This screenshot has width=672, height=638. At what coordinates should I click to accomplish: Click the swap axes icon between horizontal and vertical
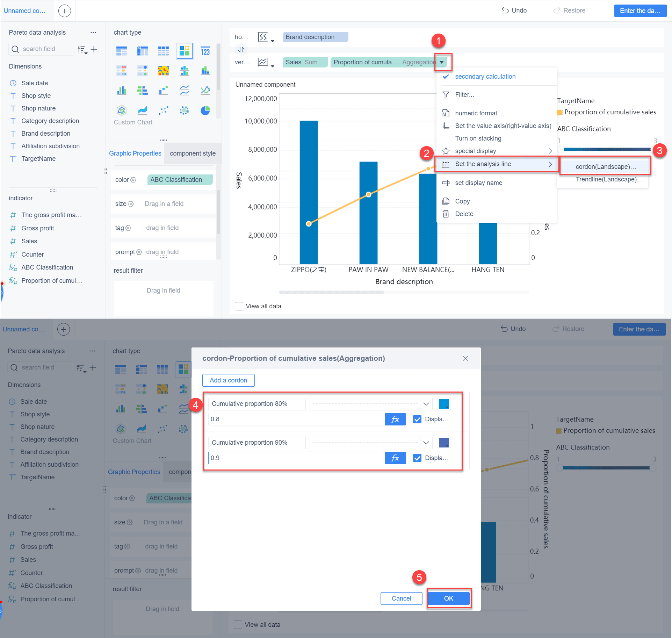241,50
